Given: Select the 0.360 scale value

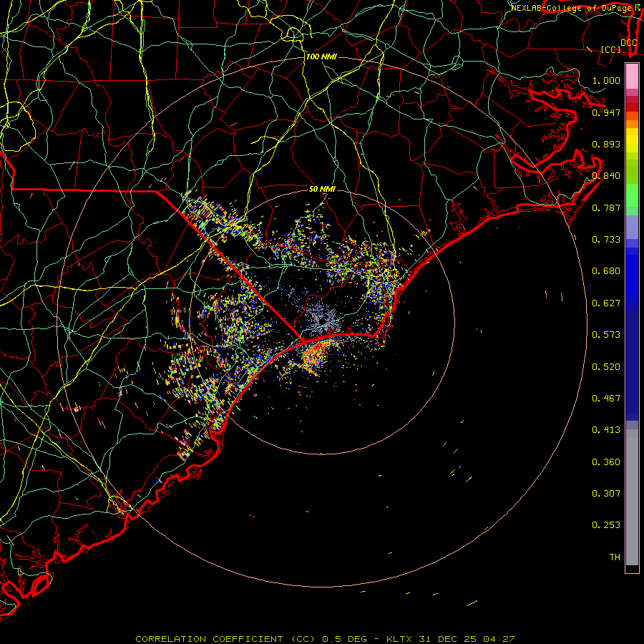Looking at the screenshot, I should [x=606, y=462].
